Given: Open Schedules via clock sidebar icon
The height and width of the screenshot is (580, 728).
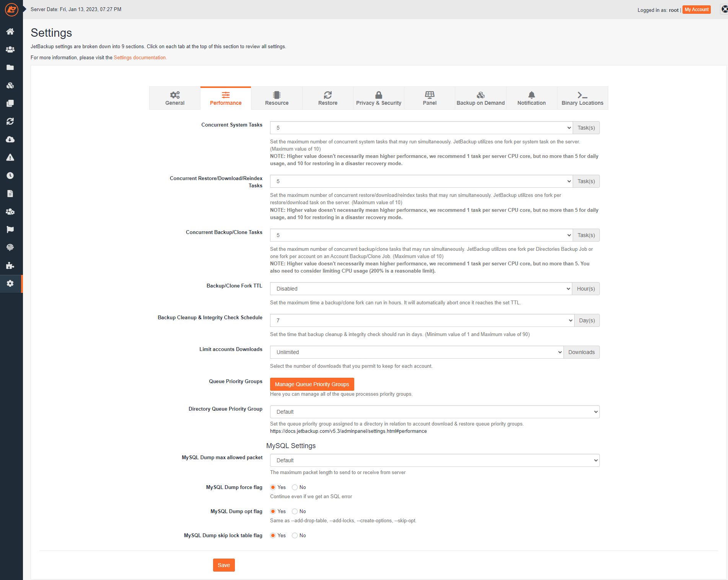Looking at the screenshot, I should [10, 175].
